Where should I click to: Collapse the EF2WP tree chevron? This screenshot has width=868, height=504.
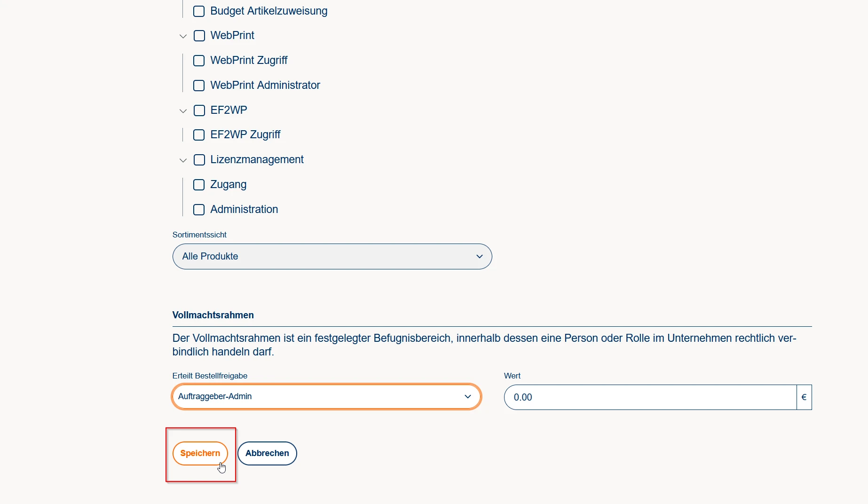pos(183,111)
